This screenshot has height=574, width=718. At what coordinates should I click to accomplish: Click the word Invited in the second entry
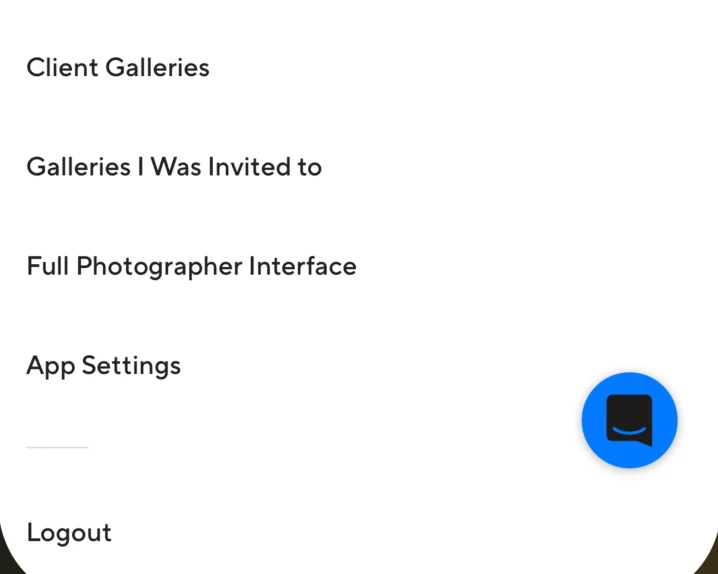[x=249, y=167]
